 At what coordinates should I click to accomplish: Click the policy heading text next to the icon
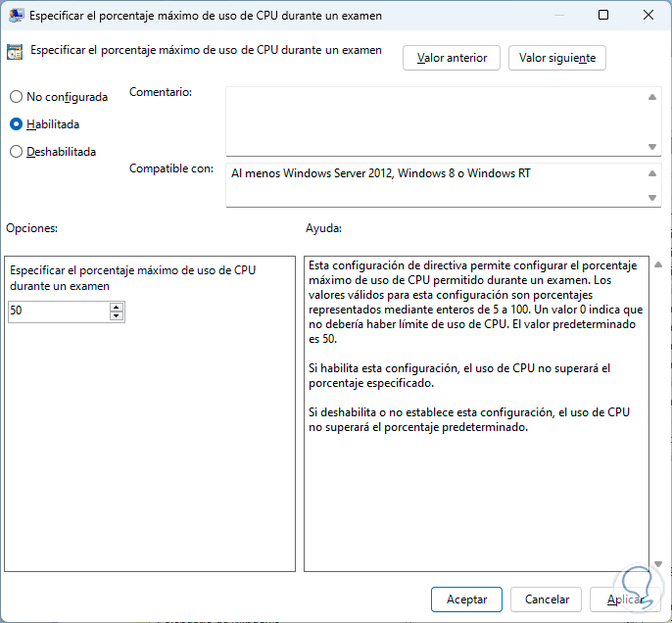pos(206,50)
